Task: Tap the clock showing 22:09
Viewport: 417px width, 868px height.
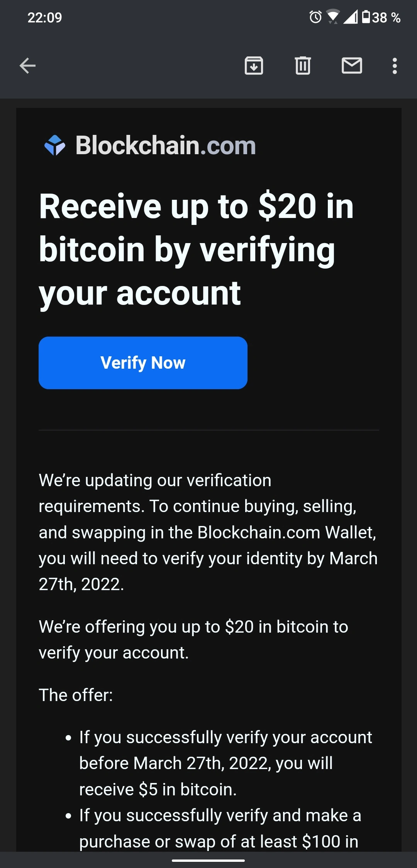Action: (45, 17)
